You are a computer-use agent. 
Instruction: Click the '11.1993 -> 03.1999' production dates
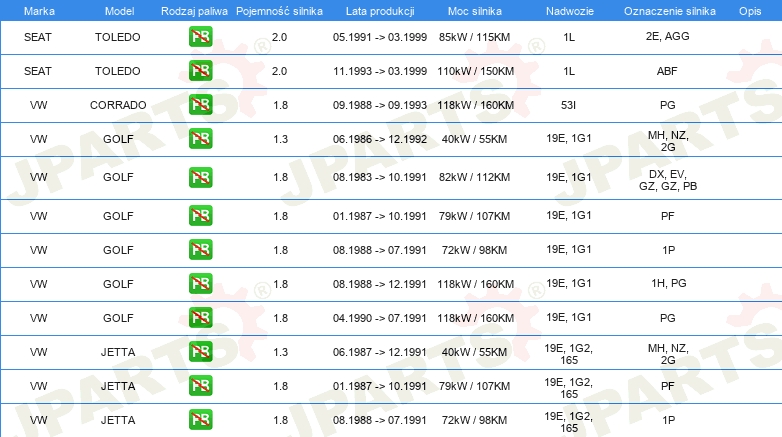point(380,71)
